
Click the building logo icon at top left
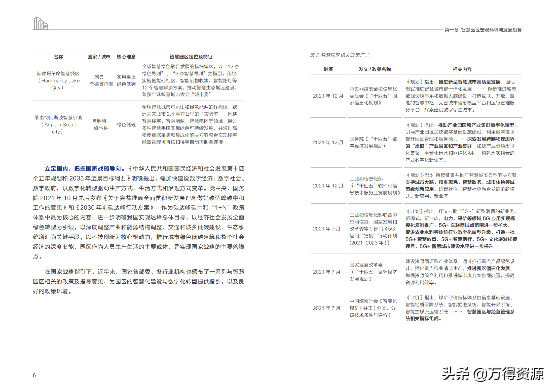[41, 23]
